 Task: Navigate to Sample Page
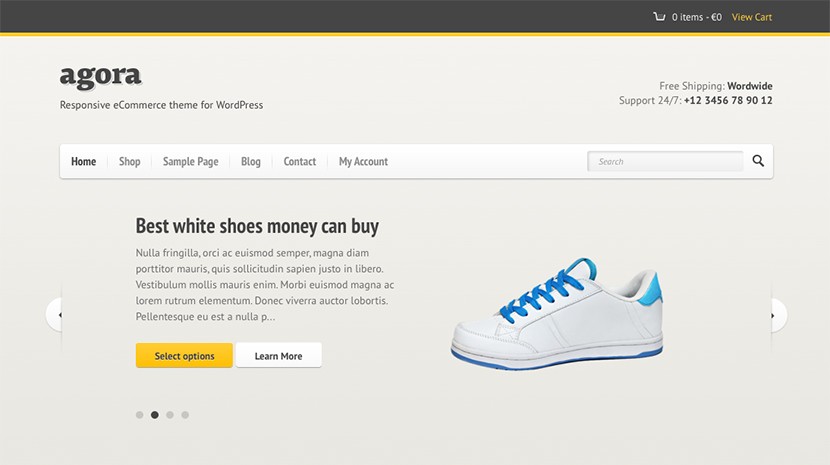point(191,162)
